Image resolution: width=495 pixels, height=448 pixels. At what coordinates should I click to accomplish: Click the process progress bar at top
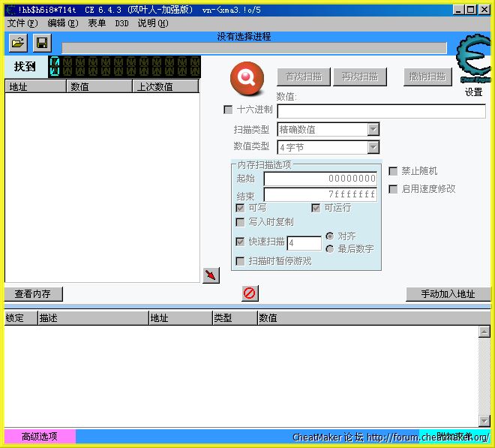(x=253, y=48)
